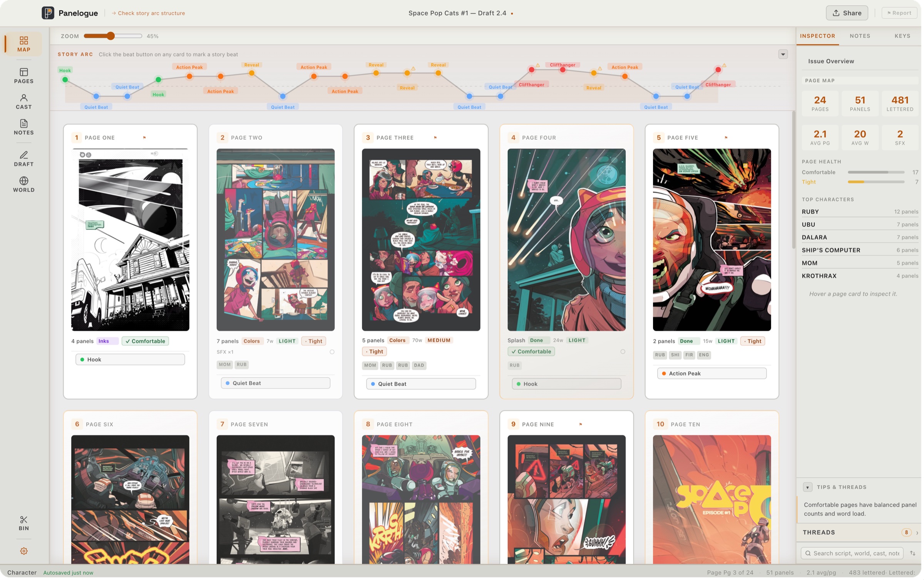The height and width of the screenshot is (580, 924).
Task: Toggle the beat circle on Page Four
Action: [624, 352]
